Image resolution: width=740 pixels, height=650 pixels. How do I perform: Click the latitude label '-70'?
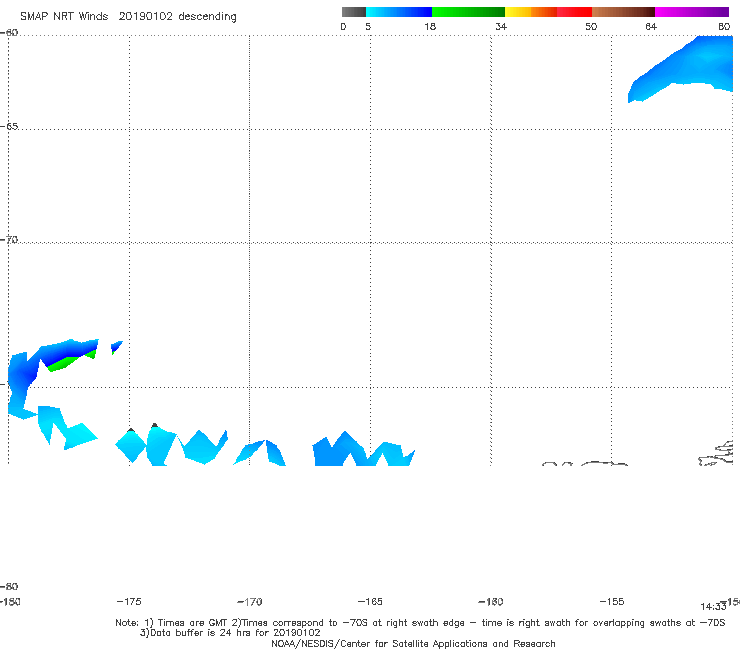tap(9, 240)
